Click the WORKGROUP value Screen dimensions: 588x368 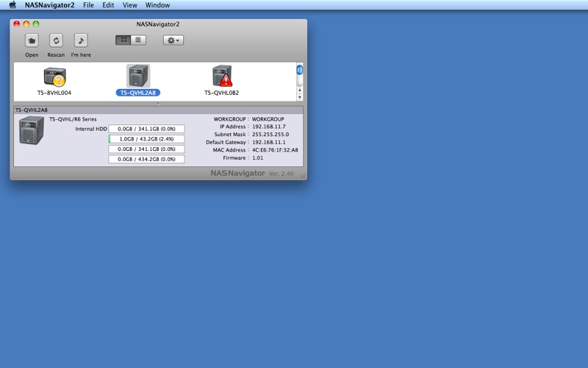tap(268, 119)
